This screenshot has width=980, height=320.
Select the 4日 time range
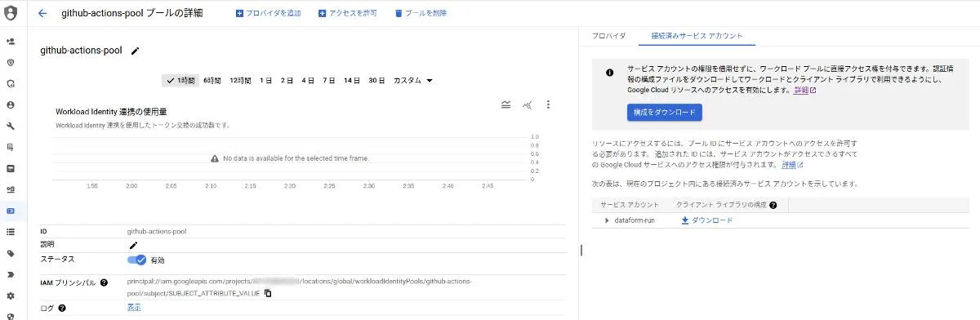point(308,80)
